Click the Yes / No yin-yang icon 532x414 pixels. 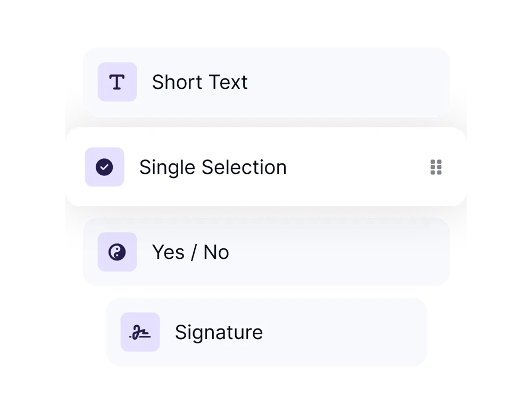(x=117, y=252)
